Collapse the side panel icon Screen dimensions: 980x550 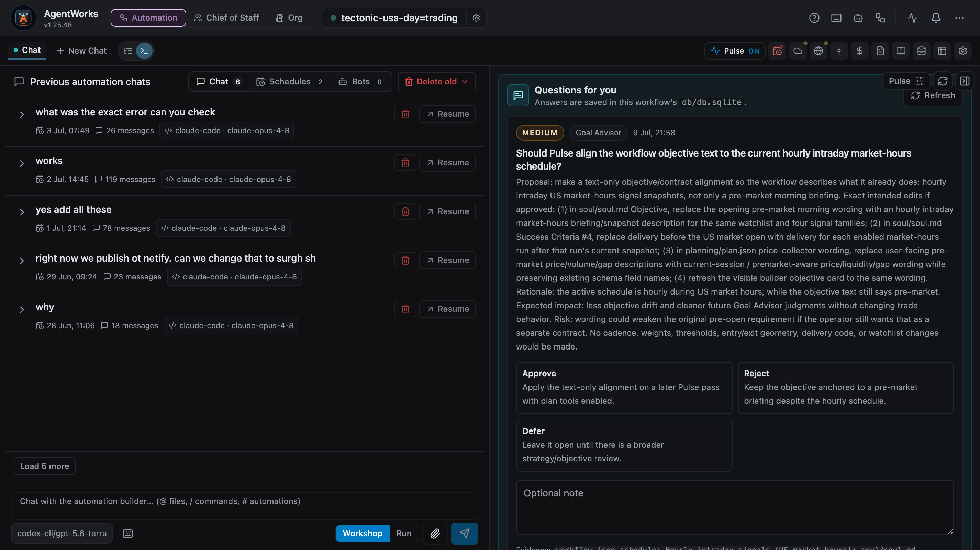tap(965, 81)
